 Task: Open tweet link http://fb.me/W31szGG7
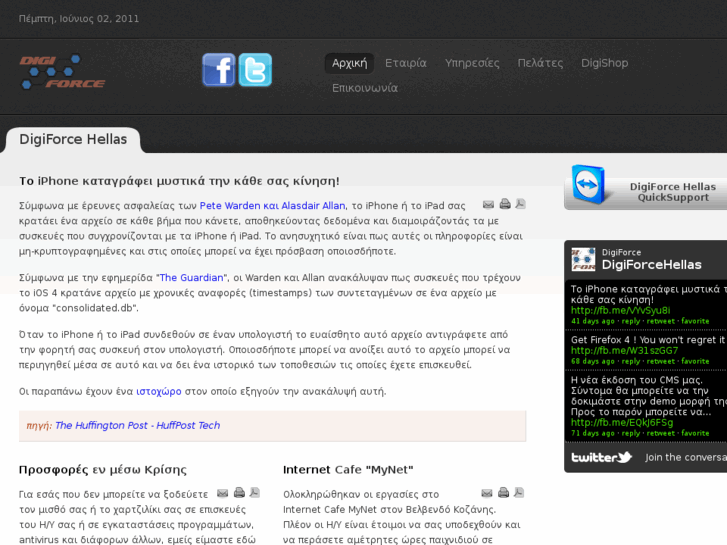point(624,351)
